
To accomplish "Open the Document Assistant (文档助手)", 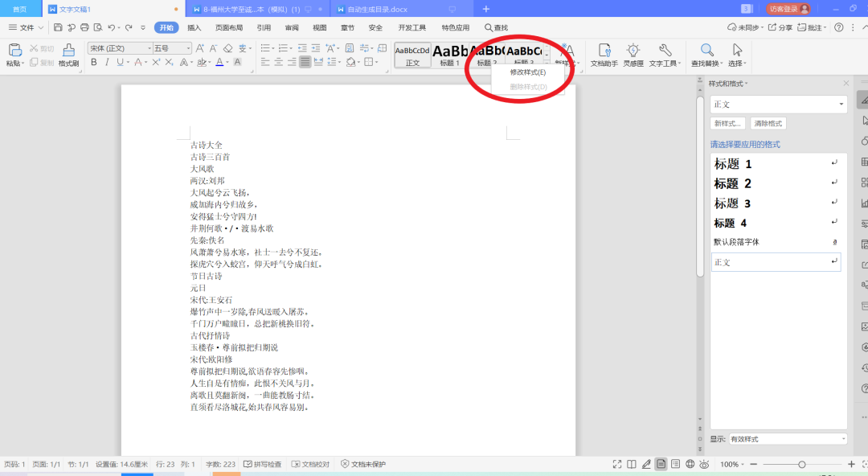I will [x=604, y=55].
